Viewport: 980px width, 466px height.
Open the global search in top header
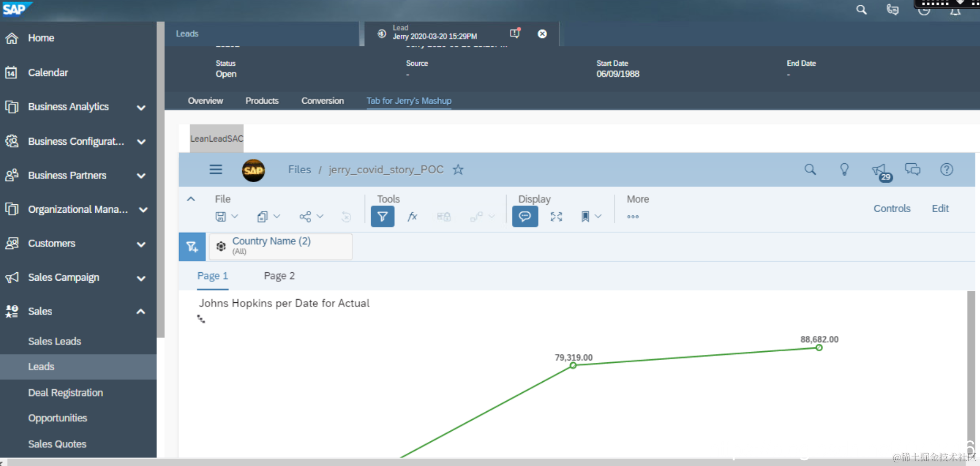(862, 9)
